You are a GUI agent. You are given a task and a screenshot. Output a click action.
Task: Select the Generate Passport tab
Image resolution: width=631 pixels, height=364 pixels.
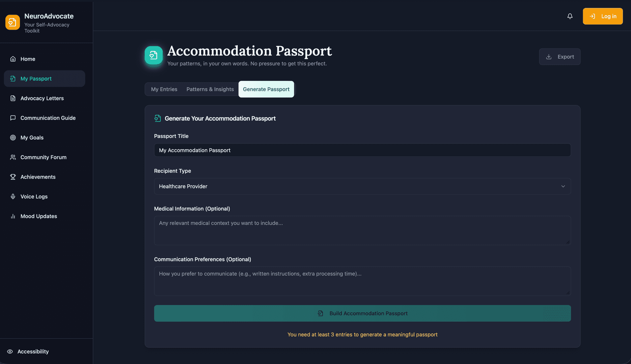[x=266, y=89]
